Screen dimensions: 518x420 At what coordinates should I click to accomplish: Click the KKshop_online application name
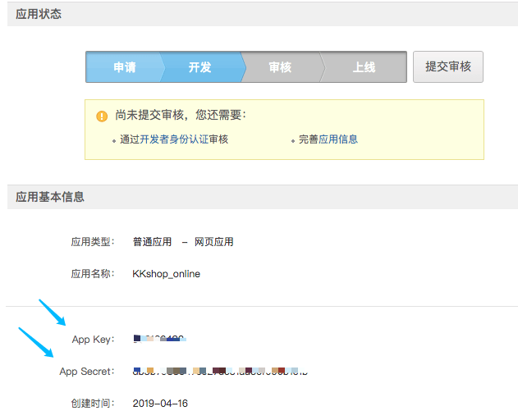pos(166,274)
